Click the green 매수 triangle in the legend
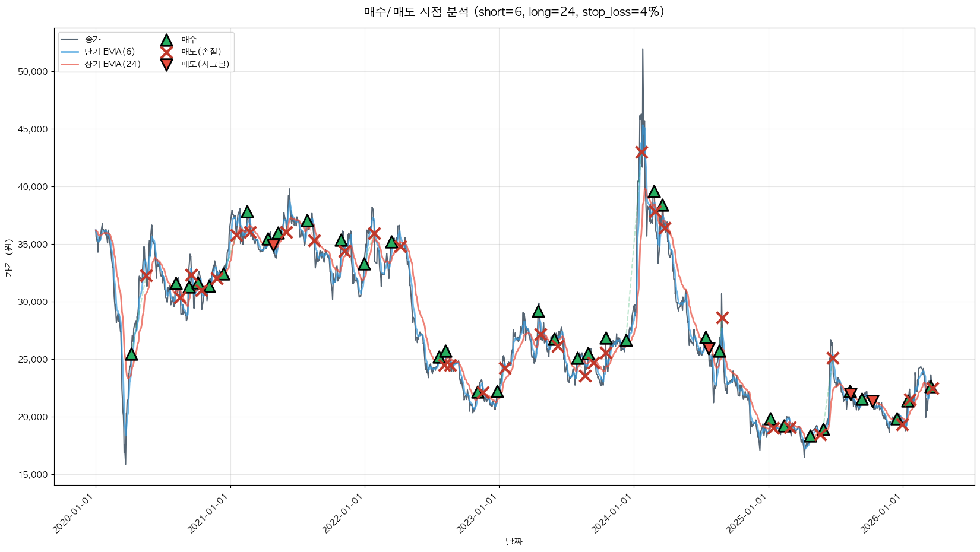This screenshot has width=980, height=552. (166, 40)
